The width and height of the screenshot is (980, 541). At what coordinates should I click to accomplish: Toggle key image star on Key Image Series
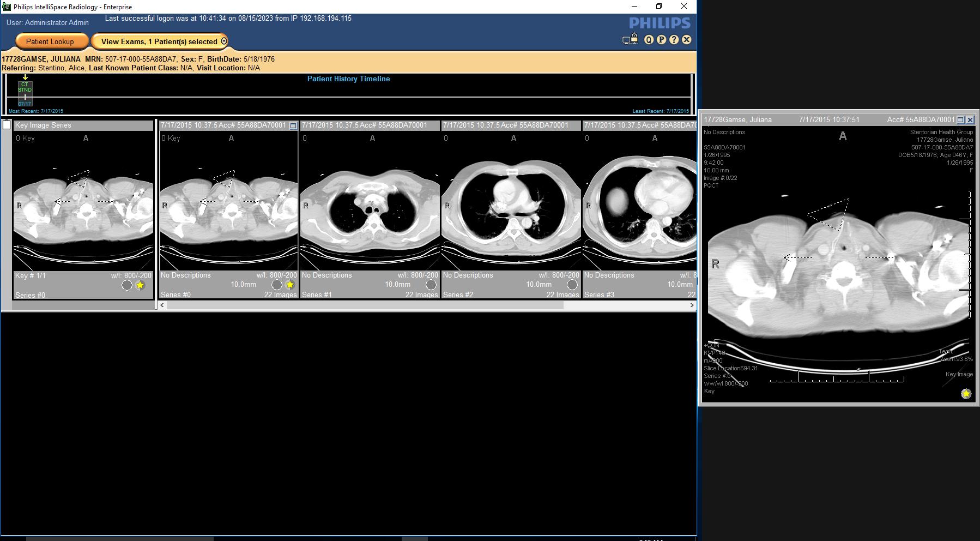click(140, 285)
